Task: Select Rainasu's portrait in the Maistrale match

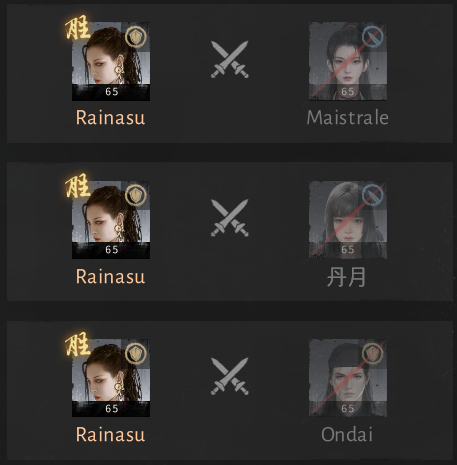Action: [111, 61]
